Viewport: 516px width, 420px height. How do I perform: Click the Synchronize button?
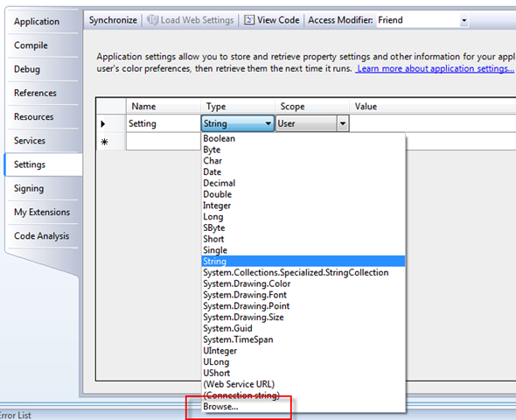[x=113, y=20]
